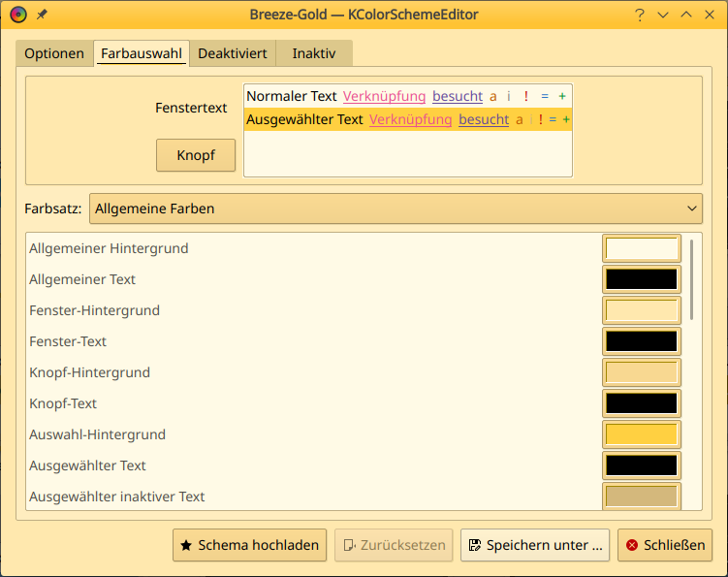Click Speichern unter ... button

[x=535, y=545]
